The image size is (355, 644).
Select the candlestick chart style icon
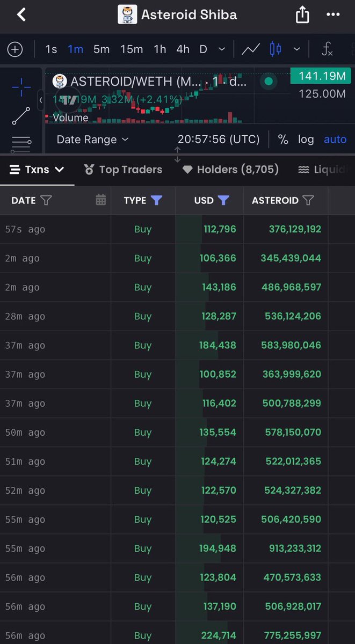[276, 50]
